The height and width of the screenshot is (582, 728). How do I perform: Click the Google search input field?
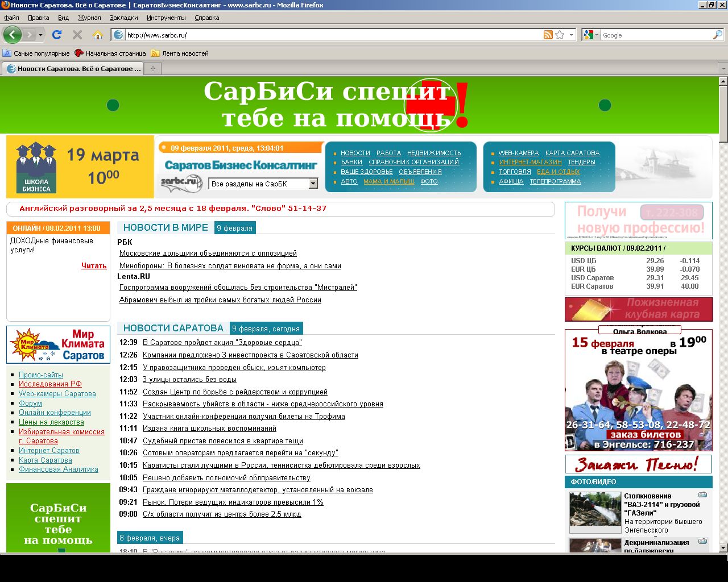[656, 35]
